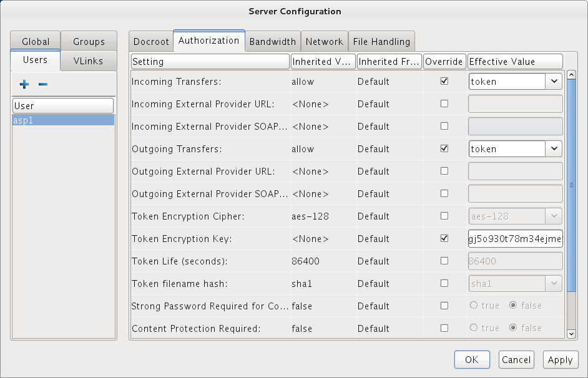Enable Override for Token Encryption Cipher

444,216
